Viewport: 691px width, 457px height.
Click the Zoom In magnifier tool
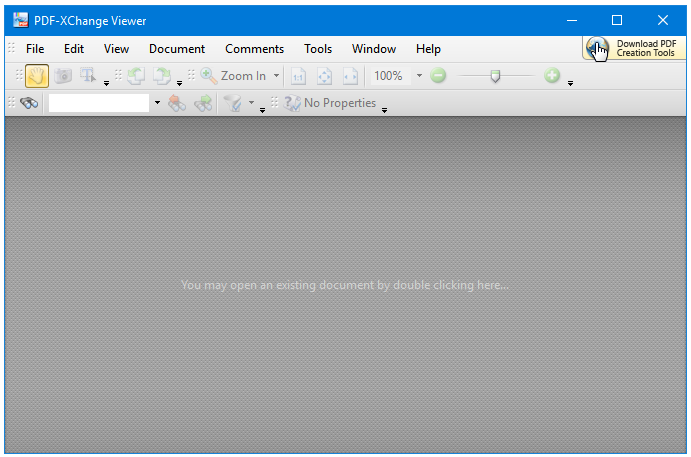pyautogui.click(x=208, y=76)
